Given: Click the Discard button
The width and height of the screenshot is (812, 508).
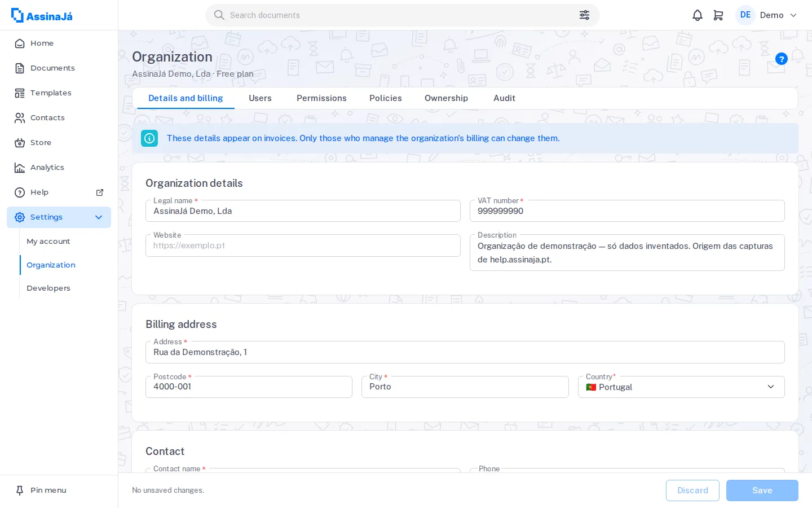Looking at the screenshot, I should coord(692,491).
